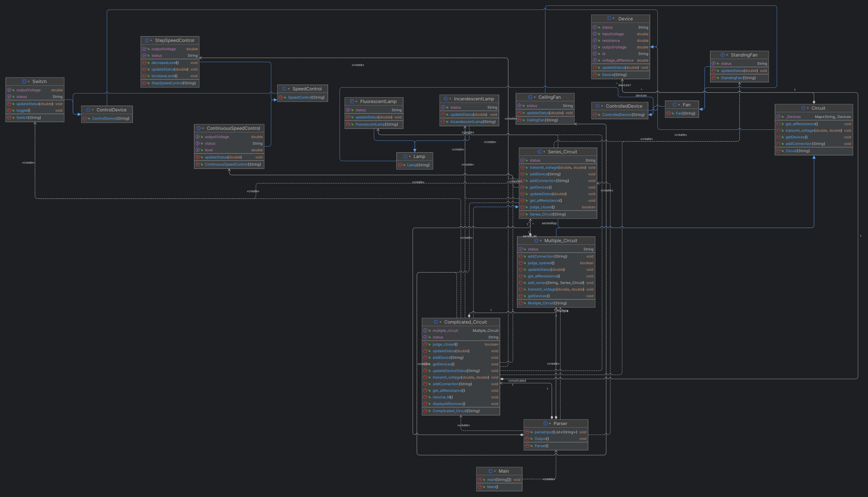Select Complicated_Circuit(String) constructor row
The image size is (868, 497).
461,411
